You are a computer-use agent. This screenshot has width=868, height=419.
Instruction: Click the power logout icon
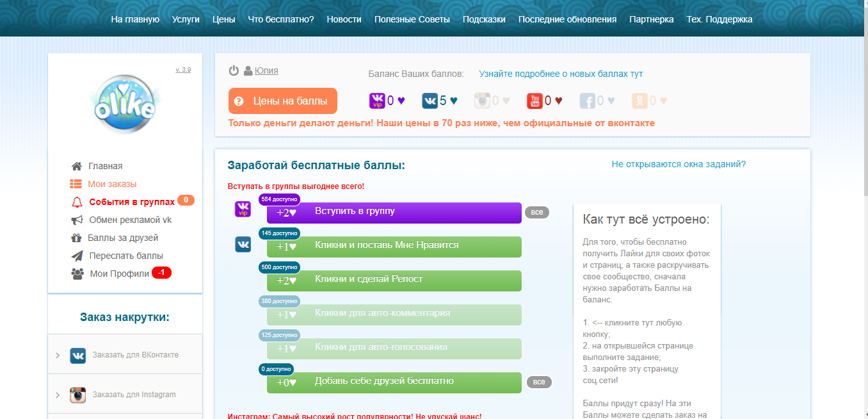(x=234, y=71)
